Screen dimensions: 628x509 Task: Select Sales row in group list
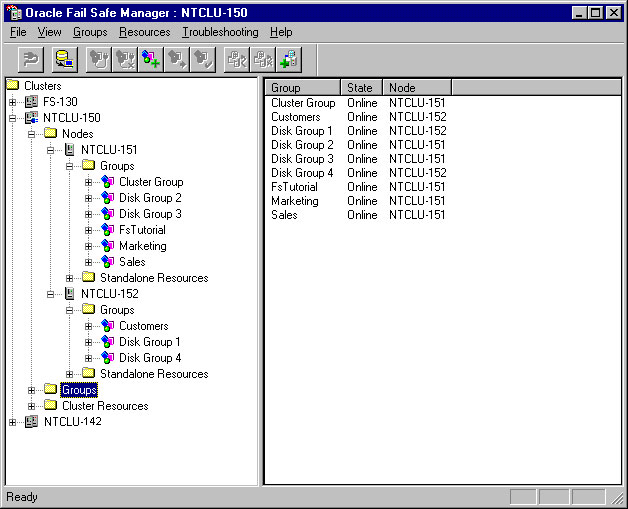(284, 215)
